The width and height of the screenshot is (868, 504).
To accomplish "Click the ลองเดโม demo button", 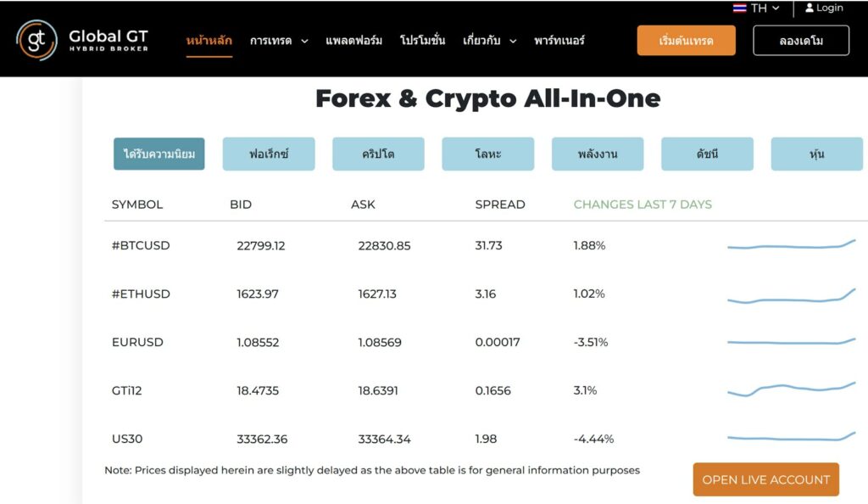I will 800,41.
